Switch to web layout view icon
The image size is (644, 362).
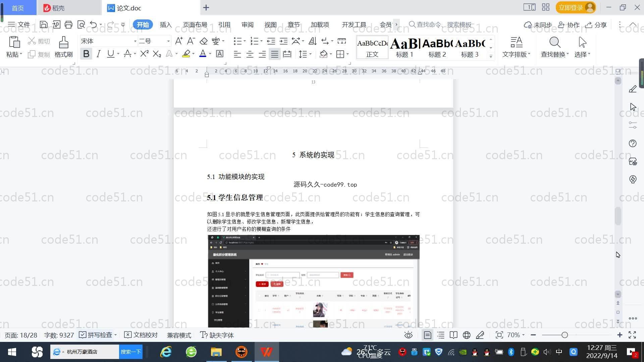pos(467,335)
